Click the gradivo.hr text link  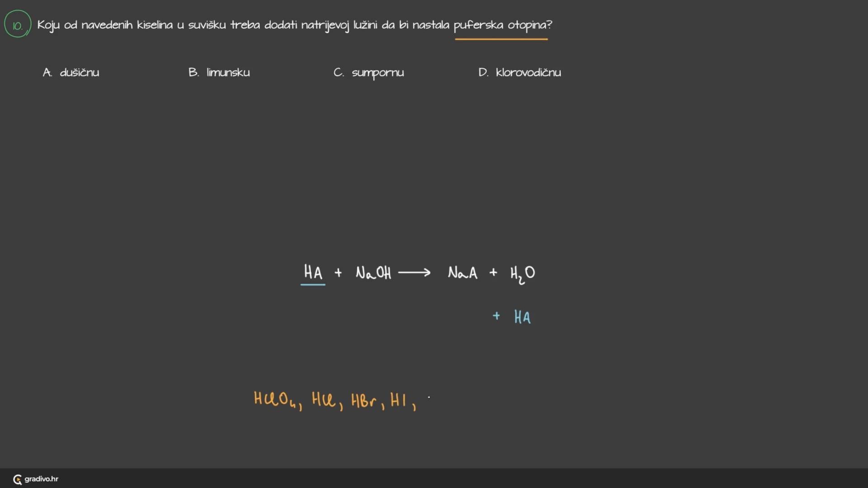coord(41,479)
